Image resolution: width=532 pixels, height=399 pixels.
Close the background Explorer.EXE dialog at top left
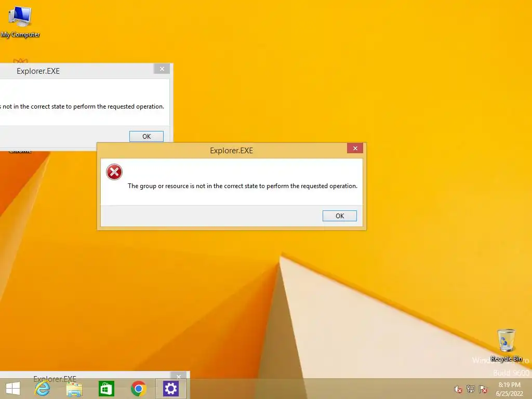point(162,69)
